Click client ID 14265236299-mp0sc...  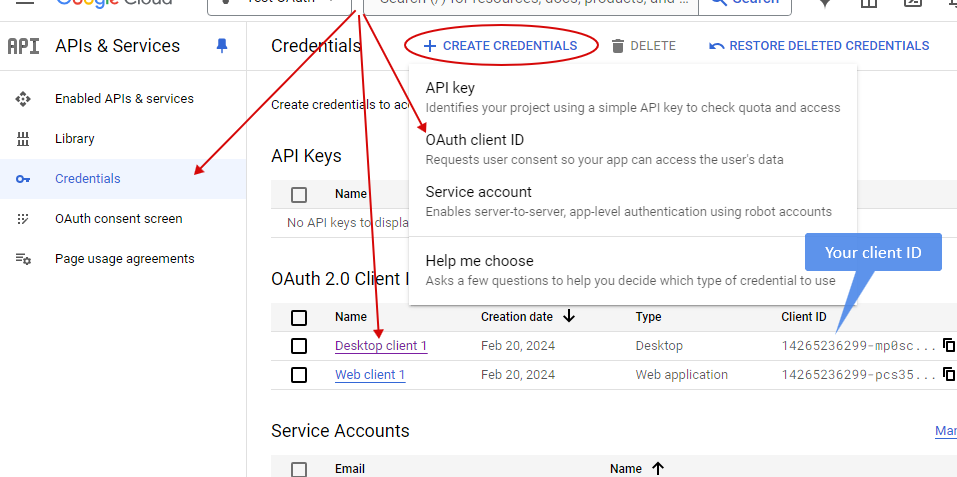point(859,346)
